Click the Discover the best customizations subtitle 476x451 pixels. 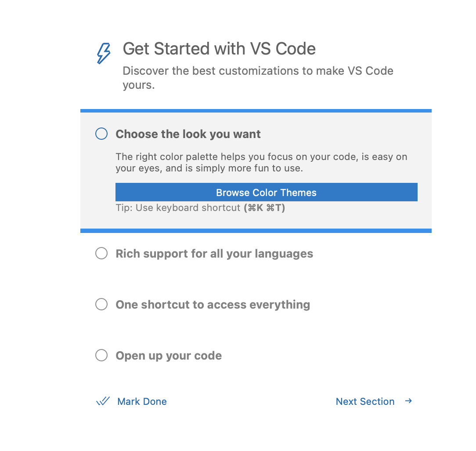[x=258, y=77]
